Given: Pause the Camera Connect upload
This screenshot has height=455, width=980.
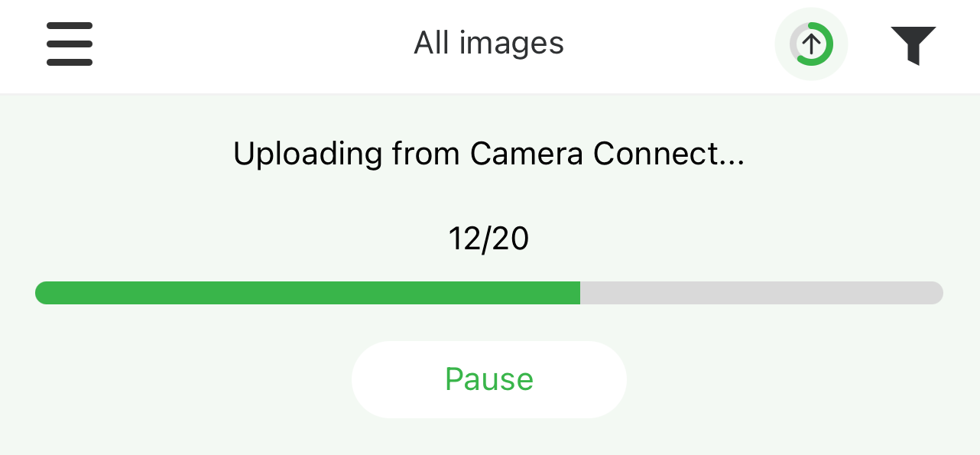Looking at the screenshot, I should [488, 379].
